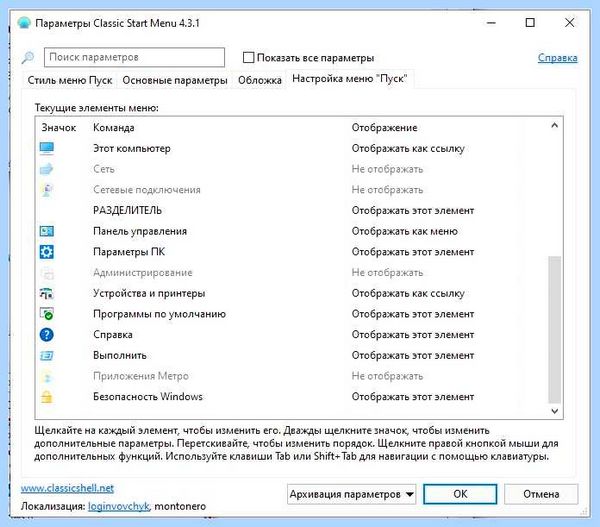The height and width of the screenshot is (527, 600).
Task: Open the Основные параметры tab
Action: [175, 80]
